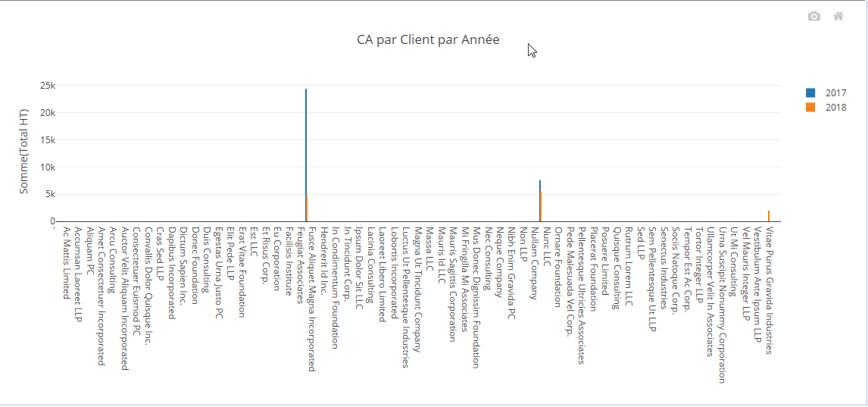Select the Fusce Aliquet Magna Incorporated label
Image resolution: width=868 pixels, height=407 pixels.
[311, 298]
